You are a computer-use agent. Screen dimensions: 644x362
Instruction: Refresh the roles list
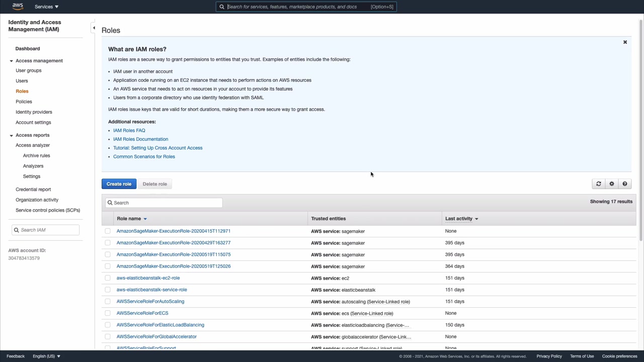click(599, 184)
